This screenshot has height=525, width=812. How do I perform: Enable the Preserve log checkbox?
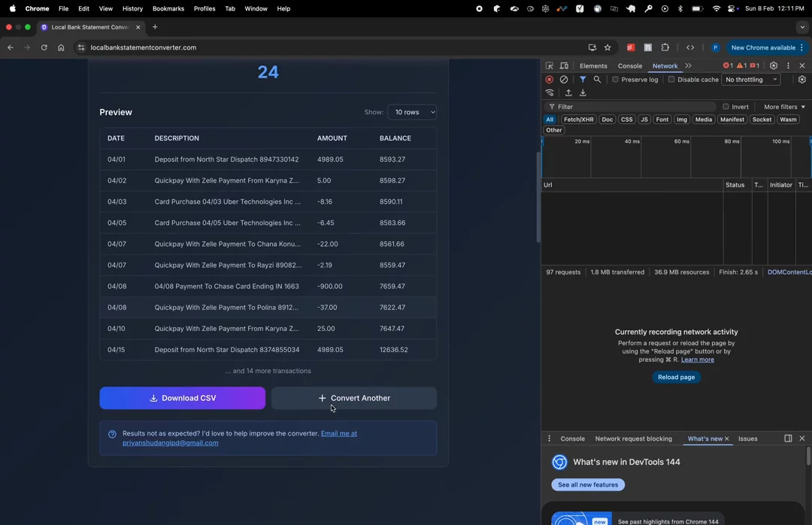(x=615, y=80)
